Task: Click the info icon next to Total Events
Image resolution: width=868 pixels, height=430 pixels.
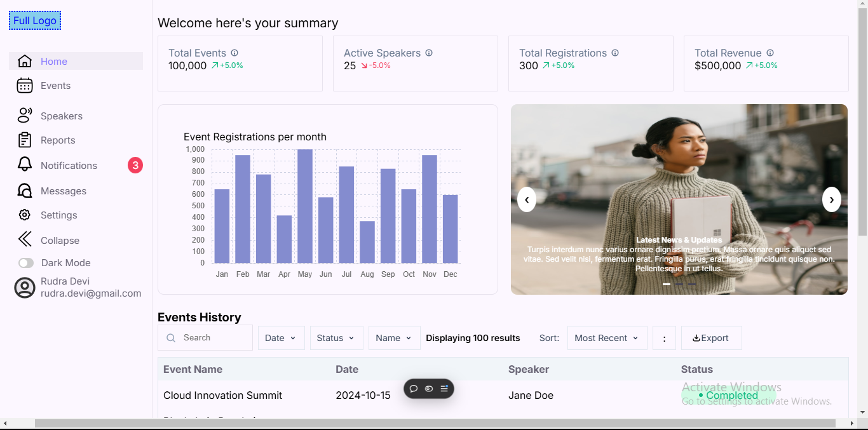Action: [x=234, y=53]
